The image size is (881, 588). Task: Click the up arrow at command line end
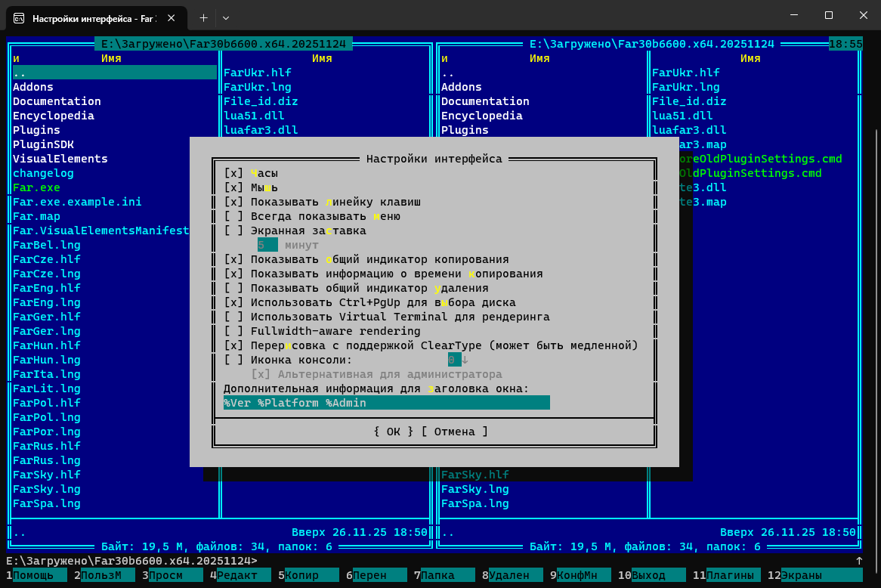tap(858, 561)
